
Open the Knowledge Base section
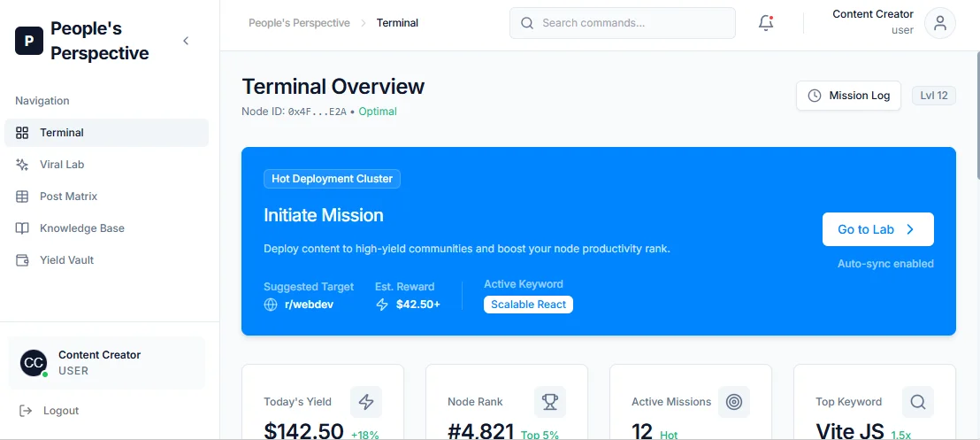(x=106, y=228)
